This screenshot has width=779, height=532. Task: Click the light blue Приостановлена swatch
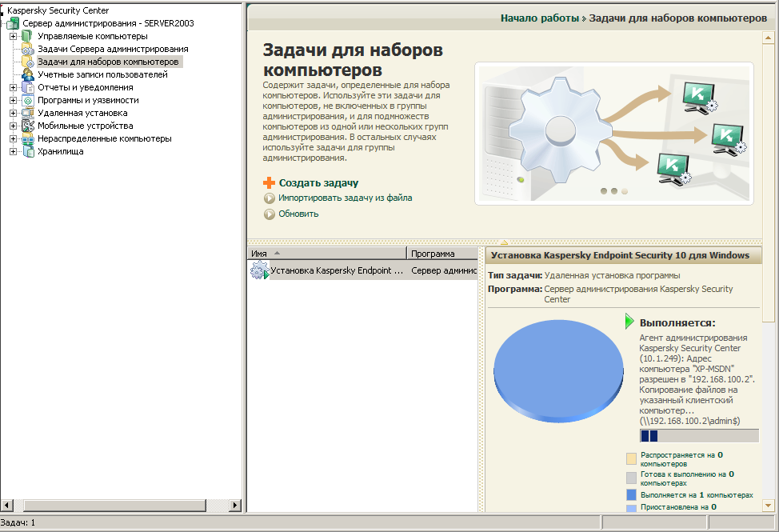tap(631, 508)
